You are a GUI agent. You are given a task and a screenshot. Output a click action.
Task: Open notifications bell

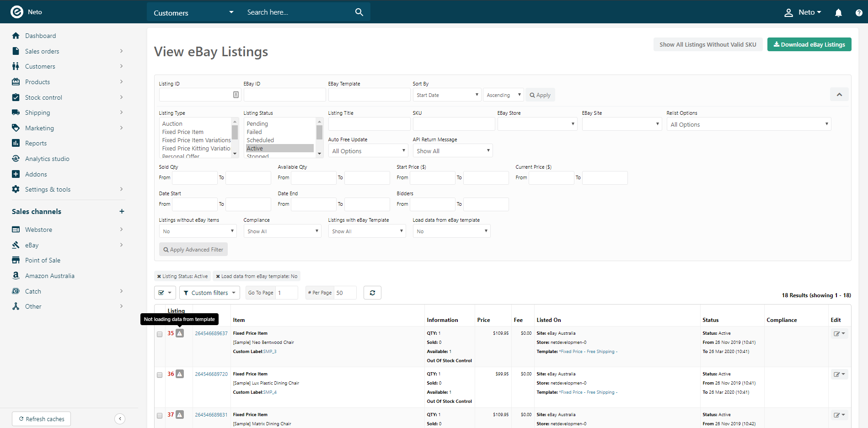pos(838,13)
